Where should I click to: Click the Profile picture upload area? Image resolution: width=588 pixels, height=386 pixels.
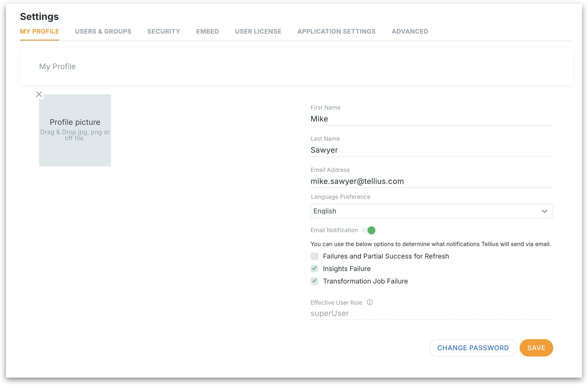pyautogui.click(x=75, y=130)
